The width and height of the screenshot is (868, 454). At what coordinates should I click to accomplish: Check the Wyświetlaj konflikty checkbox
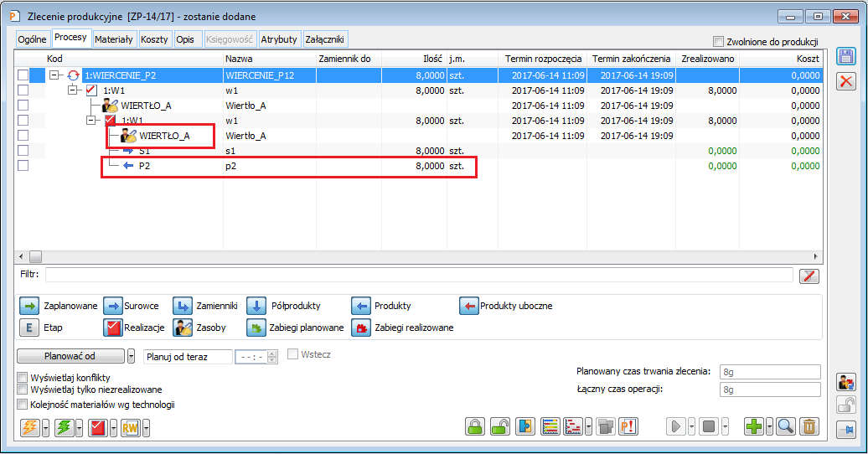23,378
